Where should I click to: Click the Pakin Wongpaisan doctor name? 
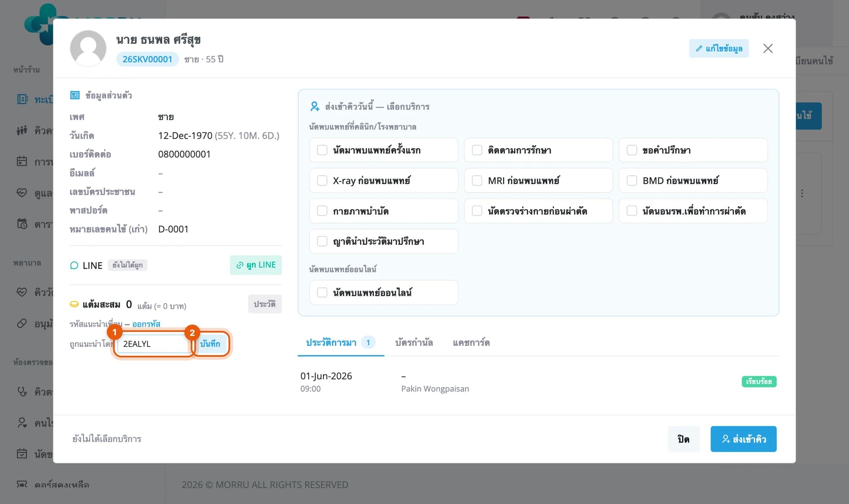tap(435, 389)
